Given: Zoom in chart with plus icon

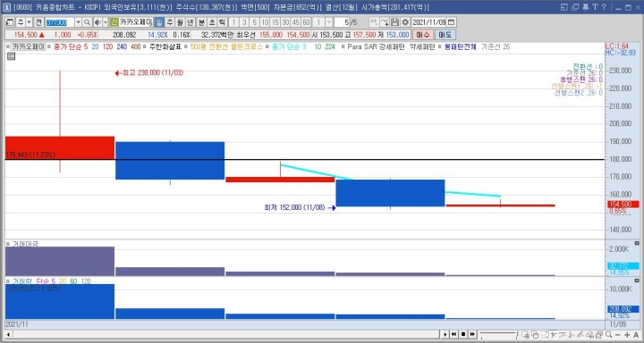Looking at the screenshot, I should coord(627,335).
